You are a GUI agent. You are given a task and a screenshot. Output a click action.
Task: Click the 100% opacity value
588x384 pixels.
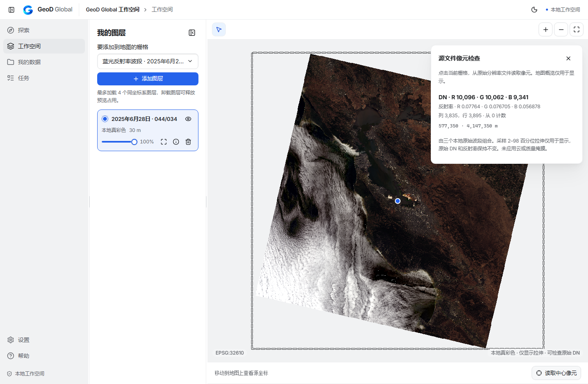coord(147,142)
